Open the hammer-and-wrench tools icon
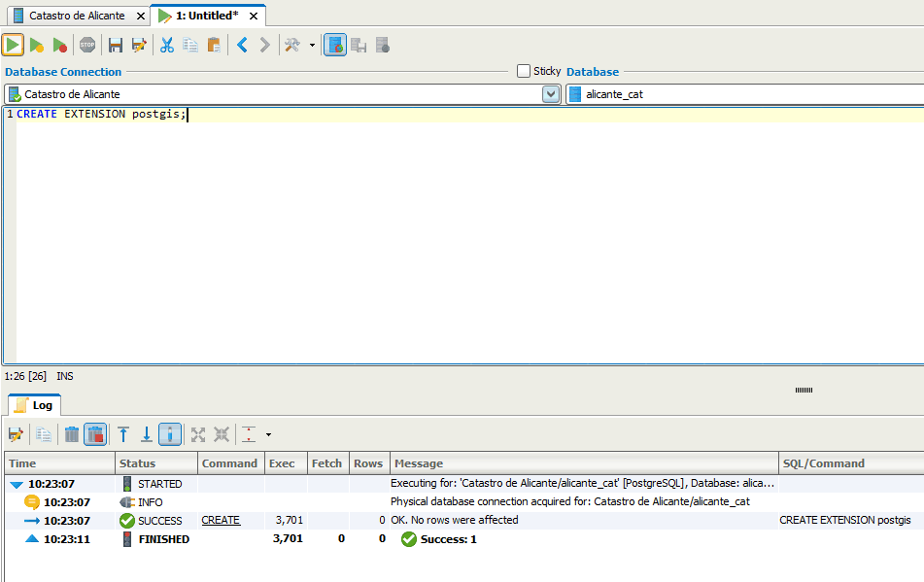 click(x=292, y=46)
